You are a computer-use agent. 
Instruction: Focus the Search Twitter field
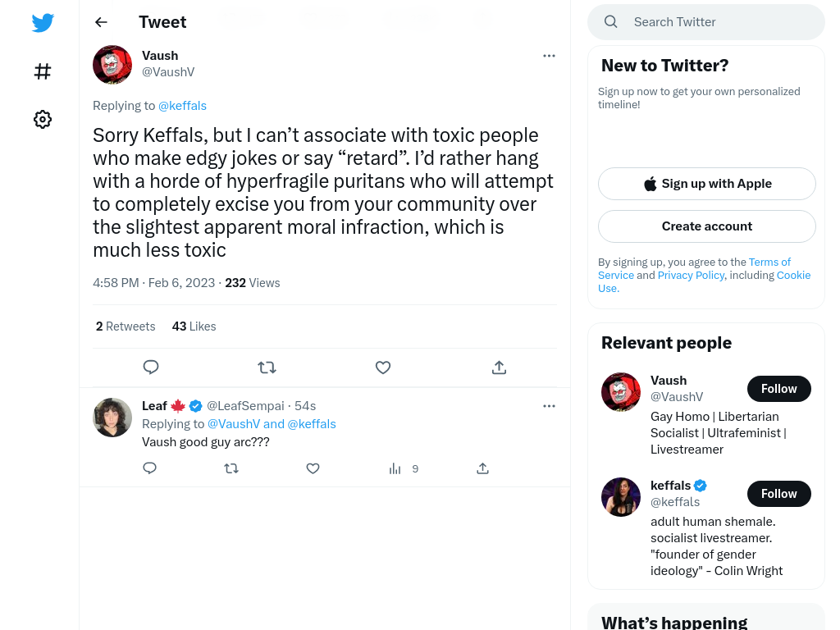(x=706, y=22)
